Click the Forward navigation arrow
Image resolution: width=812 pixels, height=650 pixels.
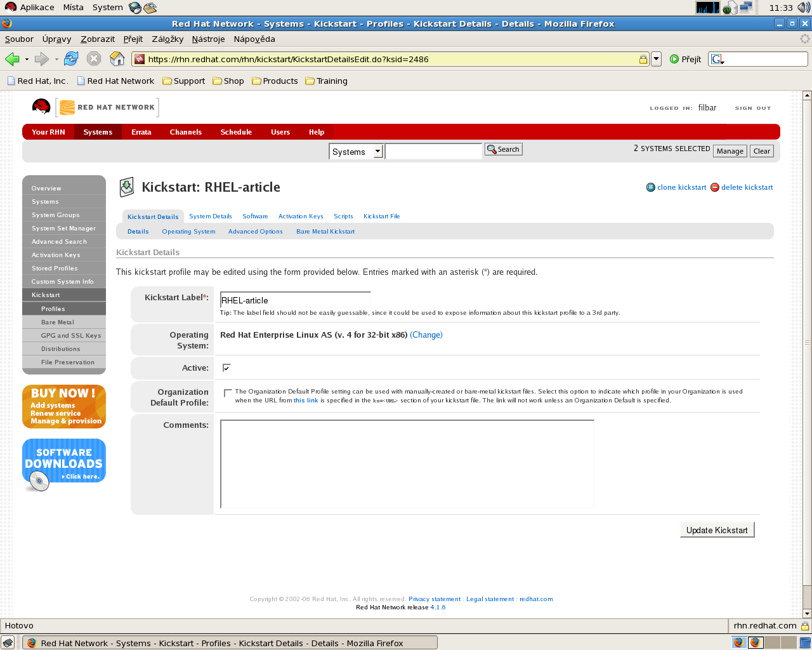(42, 59)
